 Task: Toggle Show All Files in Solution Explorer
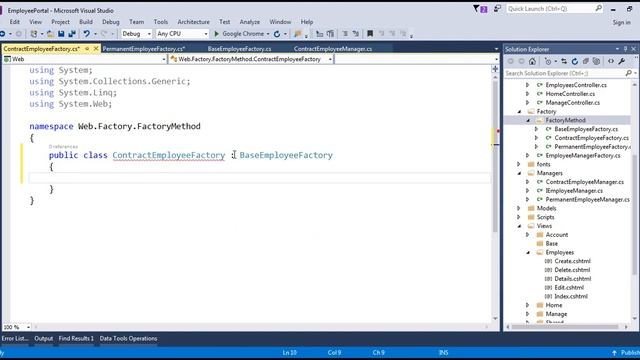point(596,62)
